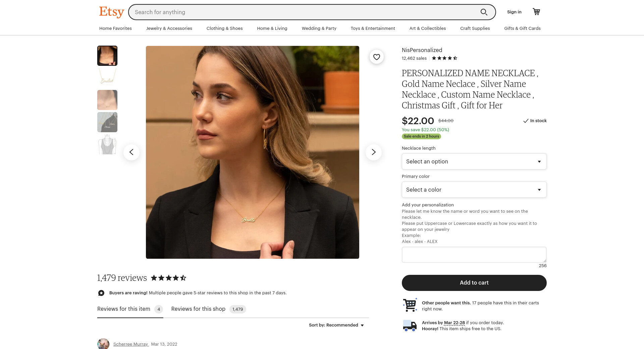
Task: Select the fourth gray-background thumbnail
Action: tap(107, 122)
